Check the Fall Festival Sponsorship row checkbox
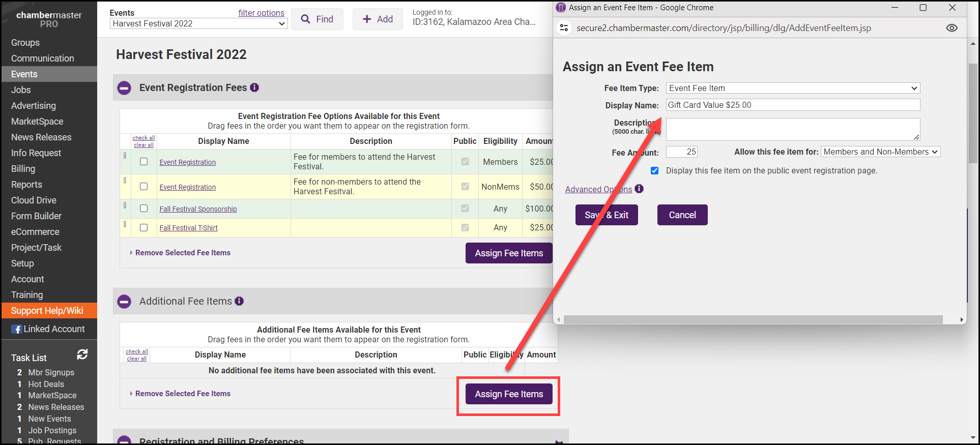980x445 pixels. coord(143,209)
